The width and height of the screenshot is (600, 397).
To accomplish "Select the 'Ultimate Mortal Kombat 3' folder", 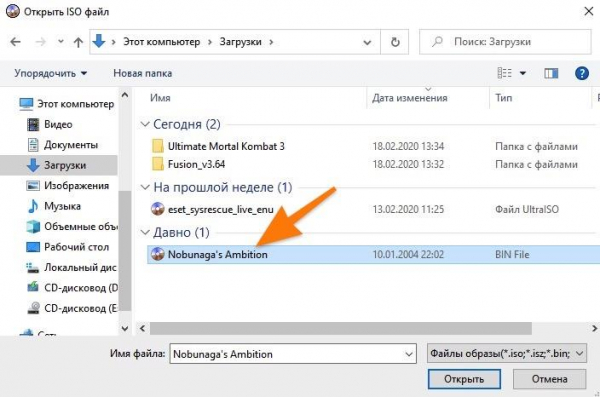I will (x=226, y=146).
